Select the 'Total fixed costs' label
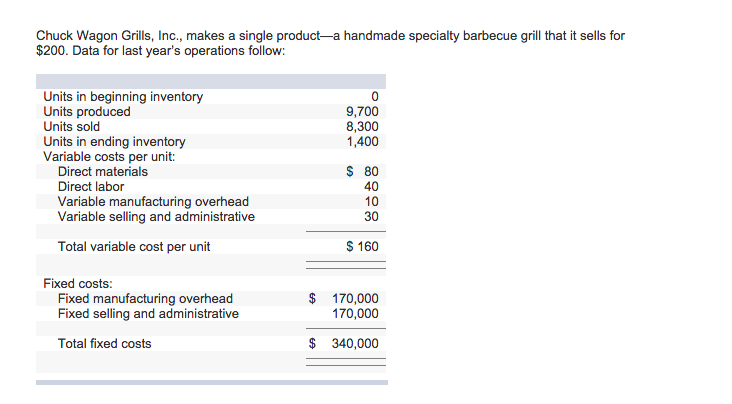The width and height of the screenshot is (732, 404). pos(105,344)
